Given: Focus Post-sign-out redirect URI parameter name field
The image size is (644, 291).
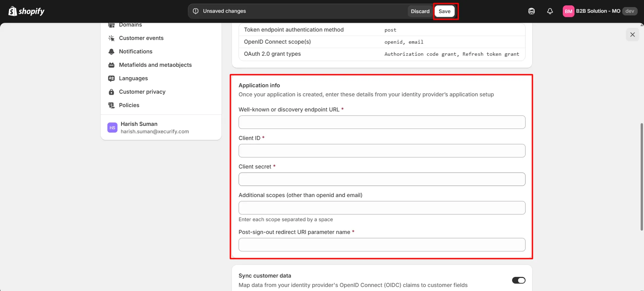Looking at the screenshot, I should (382, 245).
